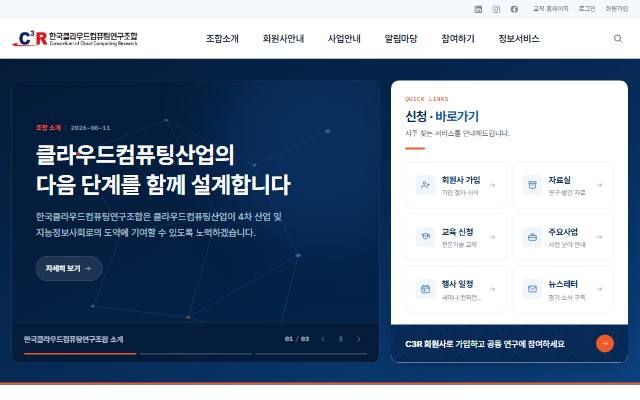Image resolution: width=640 pixels, height=400 pixels.
Task: Click the envelope icon on 뉴스레터 card
Action: pos(532,289)
